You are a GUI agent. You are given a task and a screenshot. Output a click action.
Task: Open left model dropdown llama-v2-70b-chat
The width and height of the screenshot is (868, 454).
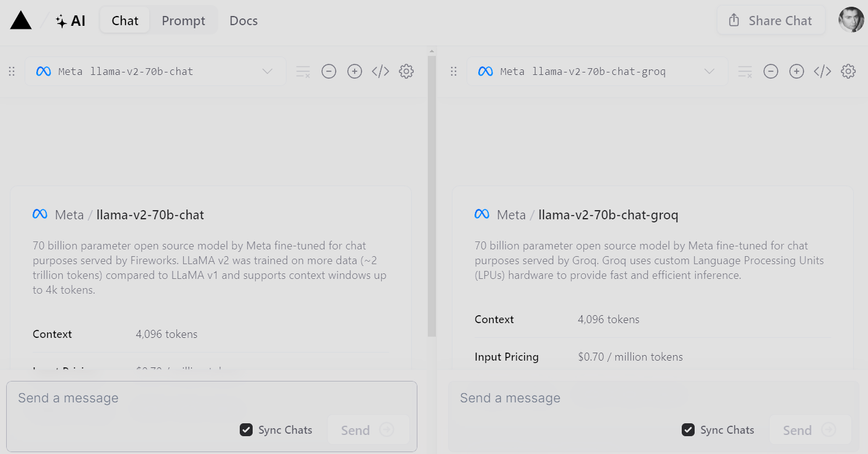pos(156,71)
